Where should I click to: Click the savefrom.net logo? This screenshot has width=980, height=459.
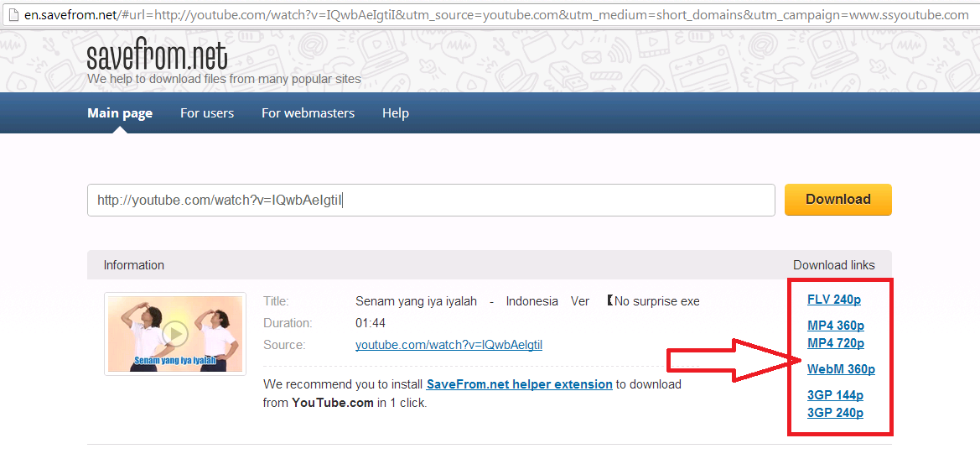pyautogui.click(x=157, y=55)
